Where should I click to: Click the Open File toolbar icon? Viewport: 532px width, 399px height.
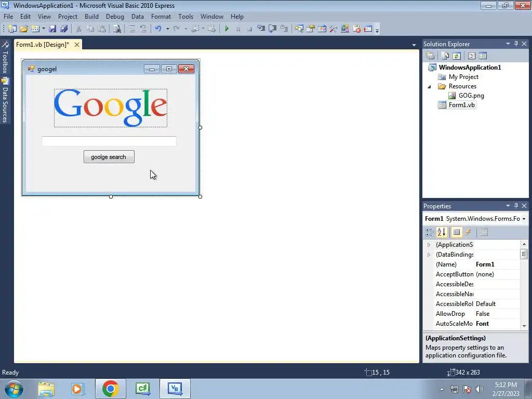click(24, 29)
